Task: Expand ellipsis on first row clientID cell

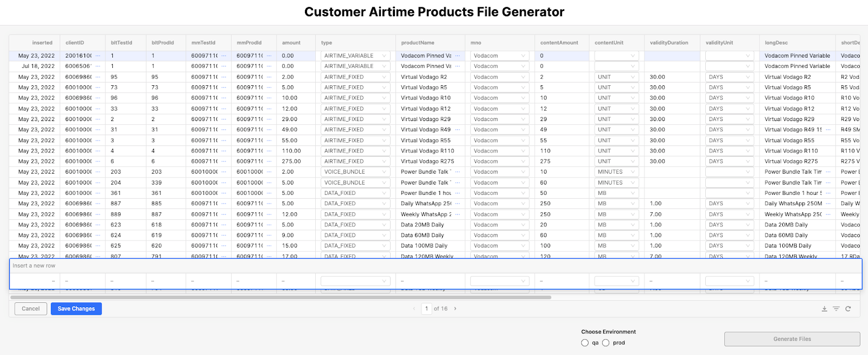Action: [98, 56]
